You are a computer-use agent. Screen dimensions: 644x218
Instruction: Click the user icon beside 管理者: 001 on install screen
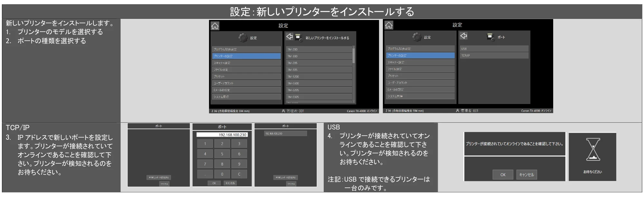pos(283,111)
